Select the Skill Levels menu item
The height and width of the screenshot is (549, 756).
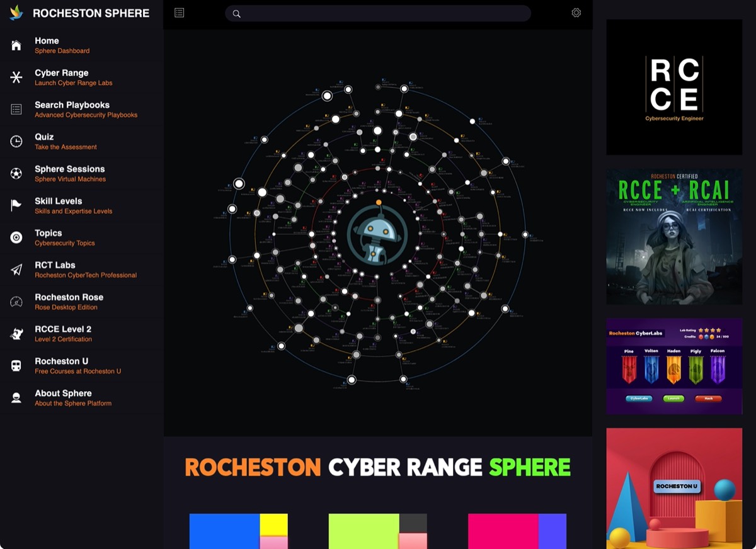(x=82, y=206)
